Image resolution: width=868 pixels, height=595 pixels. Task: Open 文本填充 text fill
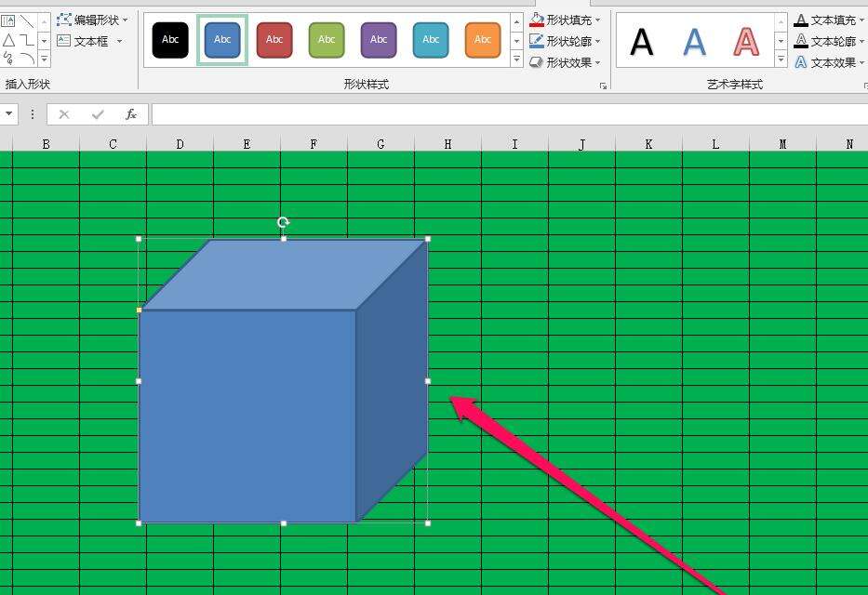pos(829,20)
